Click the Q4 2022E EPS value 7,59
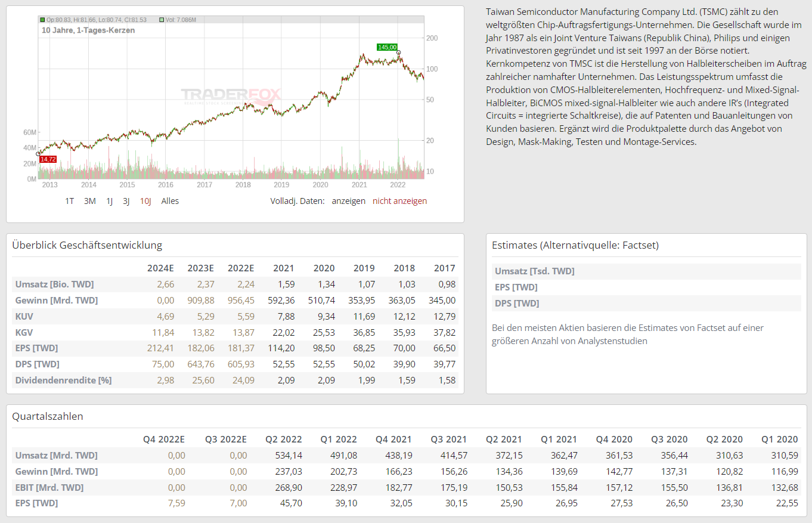The width and height of the screenshot is (812, 523). pyautogui.click(x=176, y=503)
